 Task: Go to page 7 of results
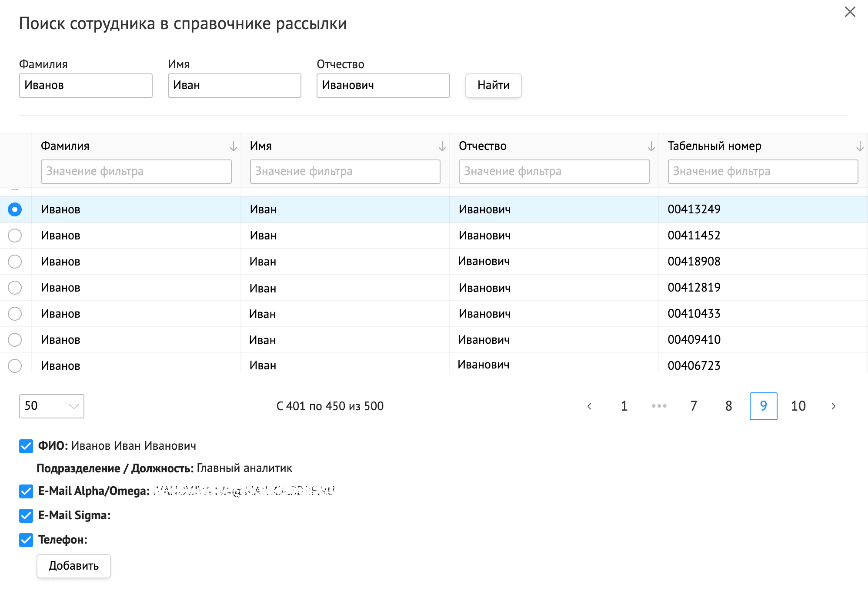(x=694, y=406)
